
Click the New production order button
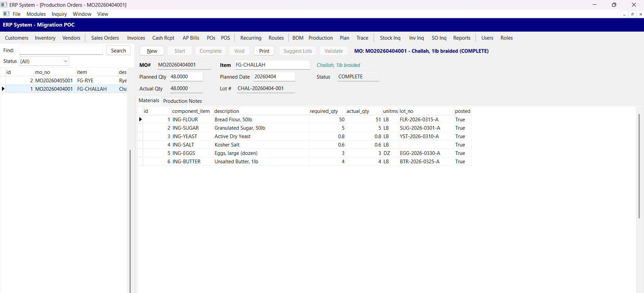click(x=152, y=51)
